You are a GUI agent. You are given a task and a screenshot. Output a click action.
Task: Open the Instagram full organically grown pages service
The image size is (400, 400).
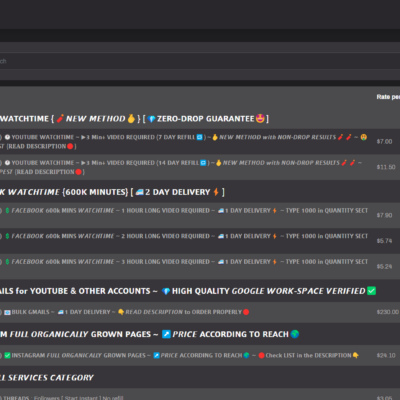(180, 356)
